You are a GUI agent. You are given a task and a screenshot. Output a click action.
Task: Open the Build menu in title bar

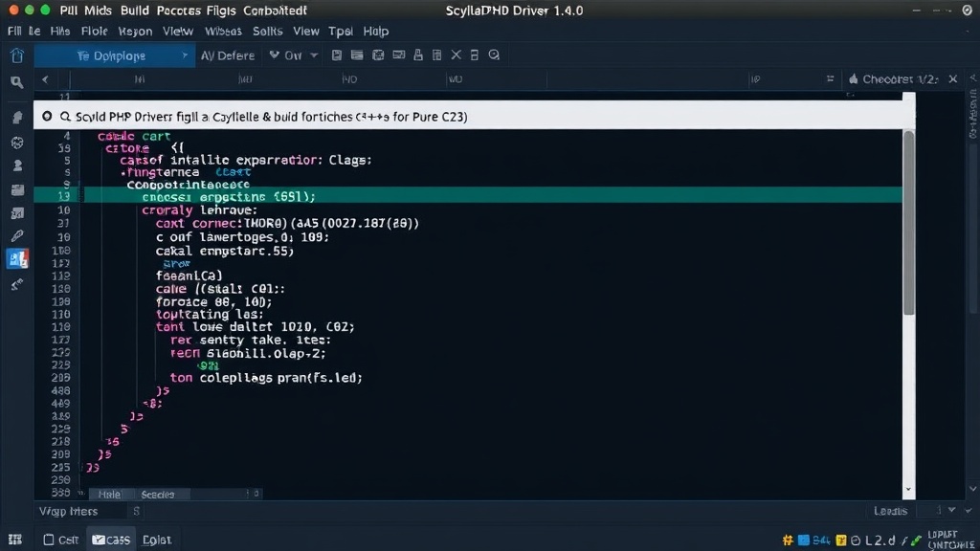click(x=134, y=11)
